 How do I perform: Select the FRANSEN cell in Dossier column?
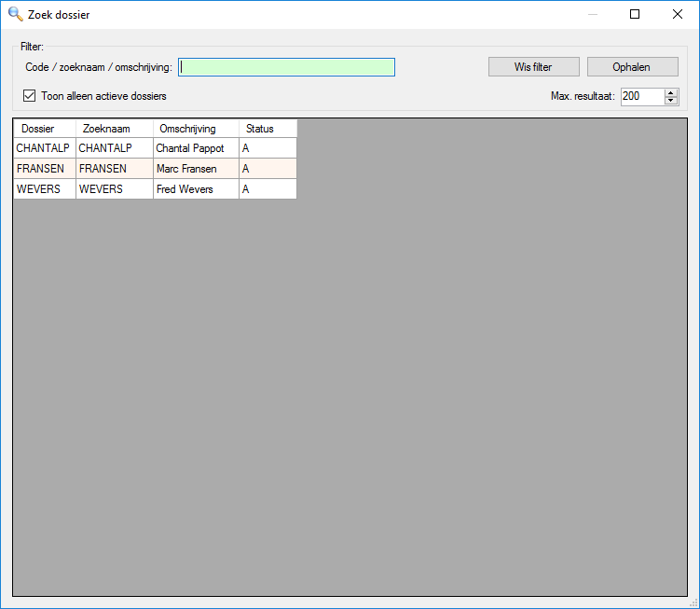(45, 169)
